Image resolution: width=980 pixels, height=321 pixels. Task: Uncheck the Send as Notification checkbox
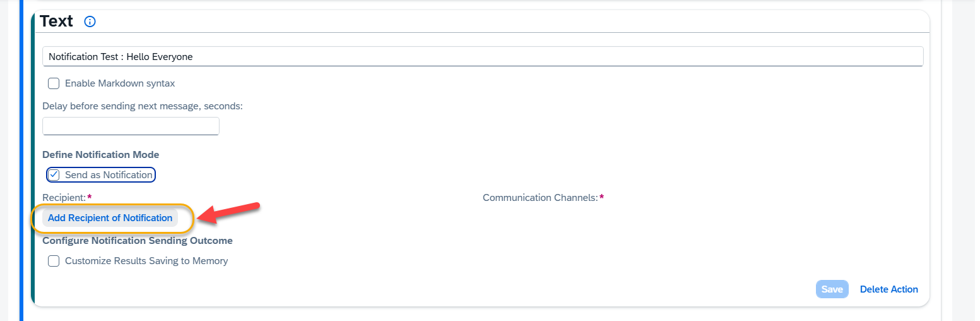tap(54, 175)
